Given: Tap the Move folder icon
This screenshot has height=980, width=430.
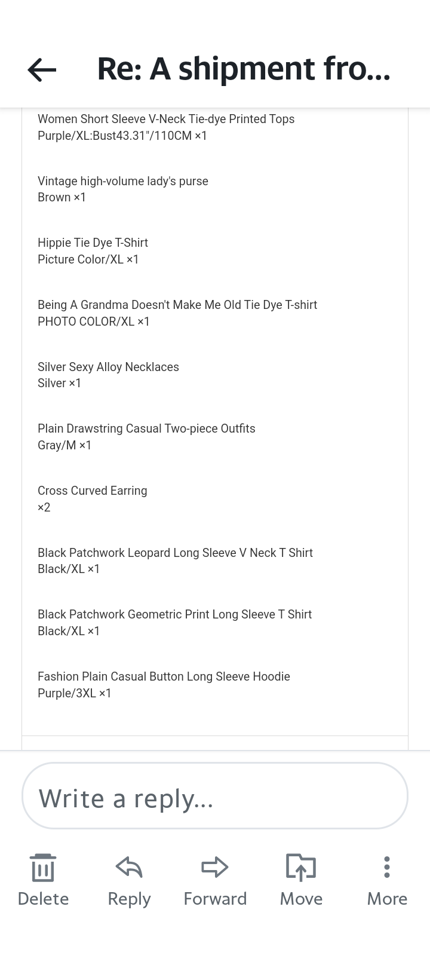Looking at the screenshot, I should pos(301,867).
